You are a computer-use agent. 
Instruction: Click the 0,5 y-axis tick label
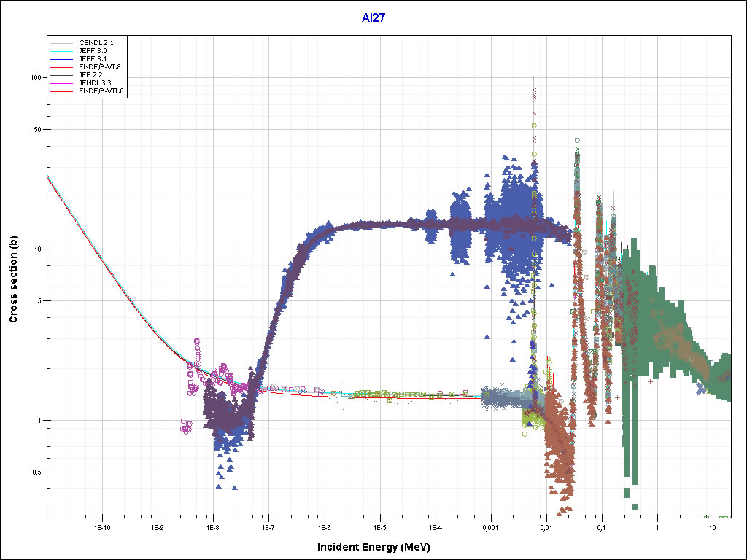[x=34, y=472]
